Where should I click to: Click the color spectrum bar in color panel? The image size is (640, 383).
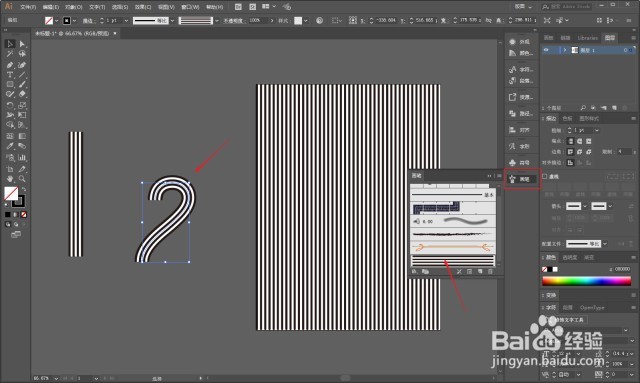click(586, 281)
